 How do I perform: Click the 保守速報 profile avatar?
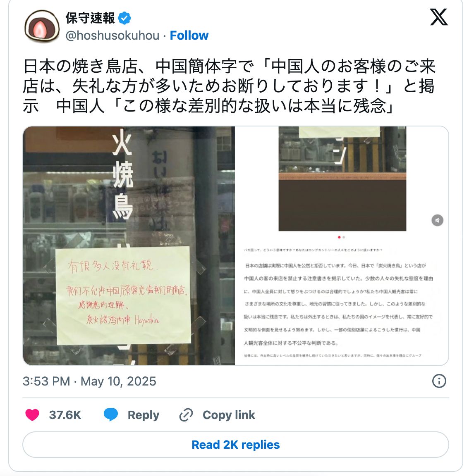click(x=42, y=26)
